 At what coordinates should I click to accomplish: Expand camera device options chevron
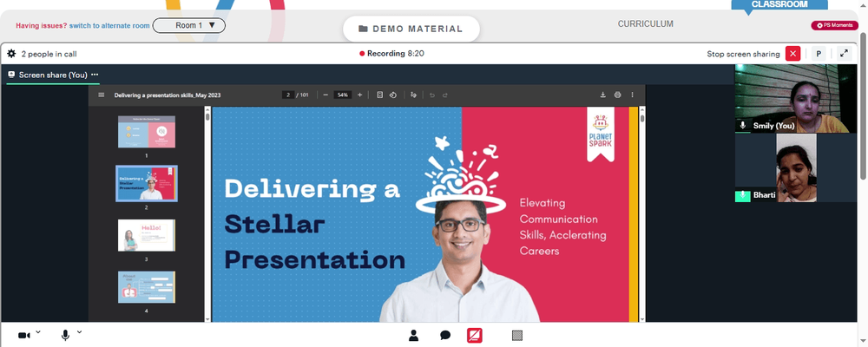[x=38, y=332]
